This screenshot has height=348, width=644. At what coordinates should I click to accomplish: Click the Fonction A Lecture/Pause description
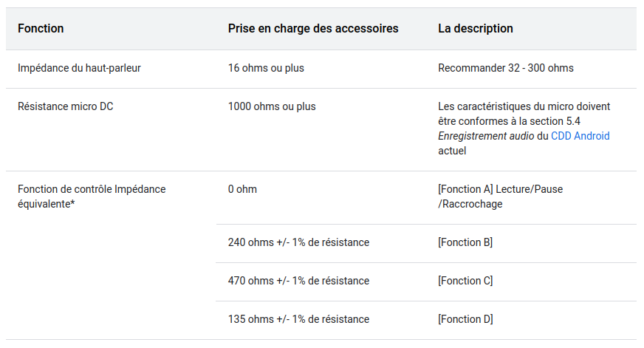(x=500, y=197)
